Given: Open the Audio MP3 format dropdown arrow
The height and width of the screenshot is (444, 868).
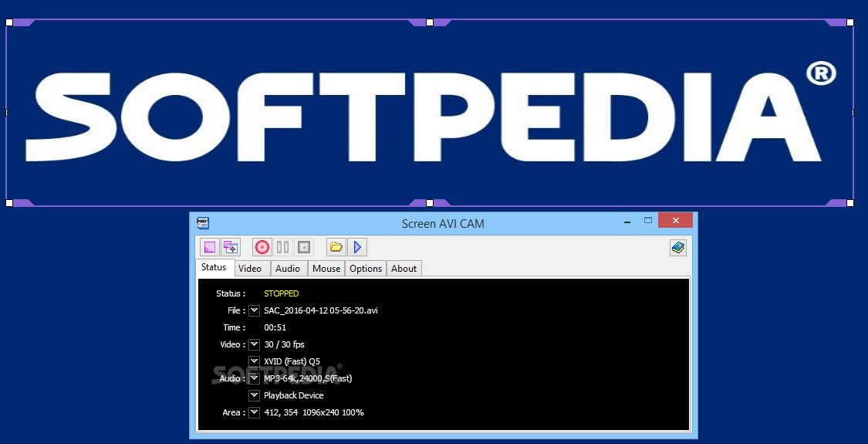Looking at the screenshot, I should pos(254,378).
